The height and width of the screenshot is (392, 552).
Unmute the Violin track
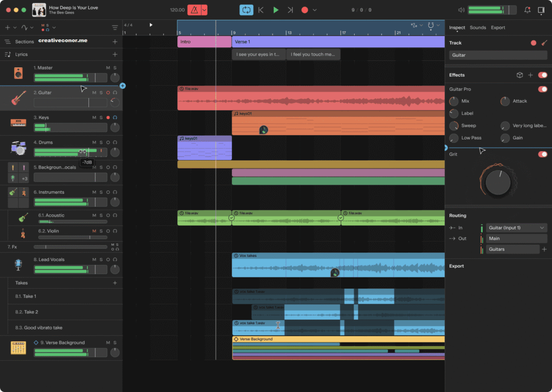click(x=94, y=231)
